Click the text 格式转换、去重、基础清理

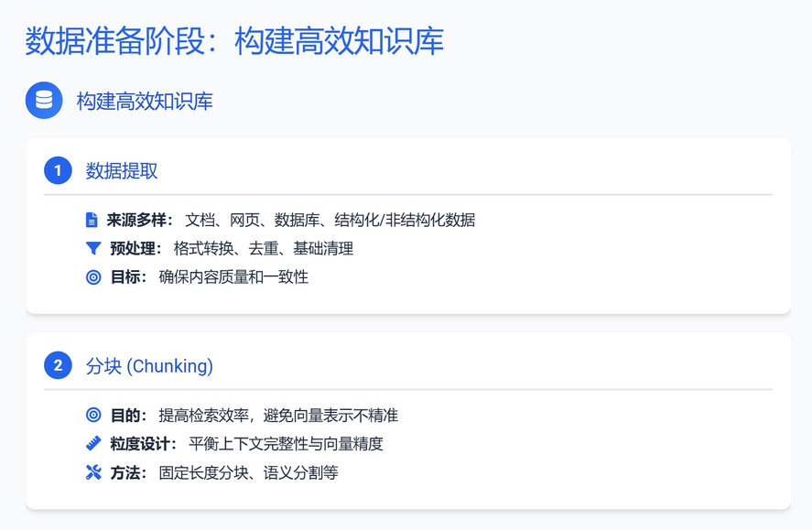[264, 248]
